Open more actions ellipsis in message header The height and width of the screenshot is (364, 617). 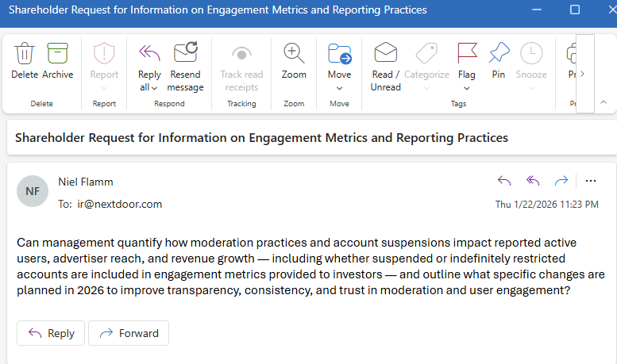pos(591,181)
